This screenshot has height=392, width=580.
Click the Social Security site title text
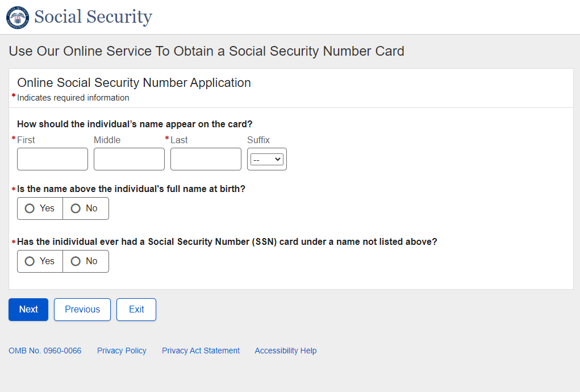click(x=93, y=17)
